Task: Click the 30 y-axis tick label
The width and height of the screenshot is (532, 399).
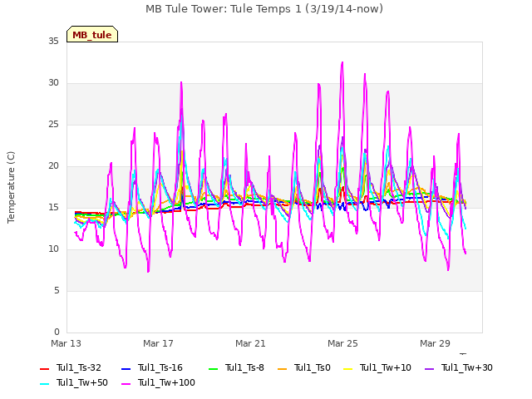Action: coord(53,83)
